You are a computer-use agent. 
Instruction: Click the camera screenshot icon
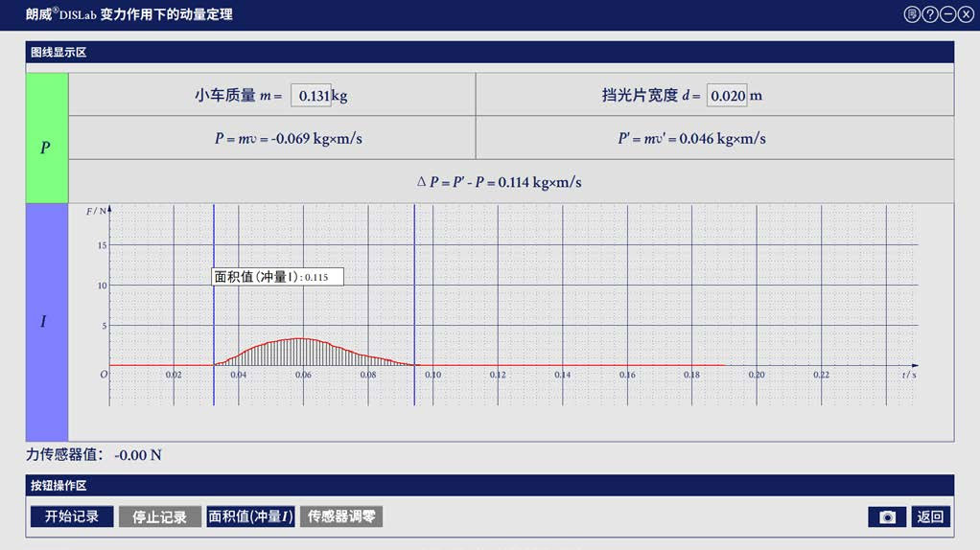(887, 517)
